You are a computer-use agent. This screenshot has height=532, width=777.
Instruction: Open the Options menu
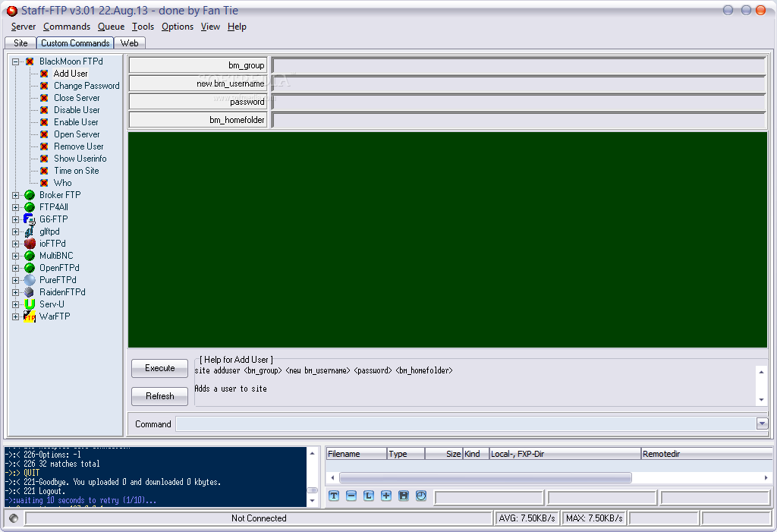coord(178,27)
